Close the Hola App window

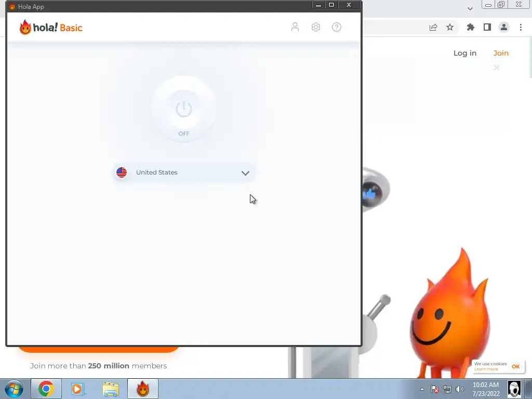(x=349, y=5)
